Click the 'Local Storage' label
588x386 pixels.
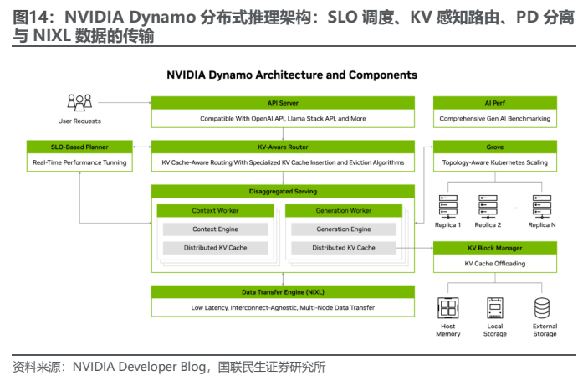pos(495,330)
